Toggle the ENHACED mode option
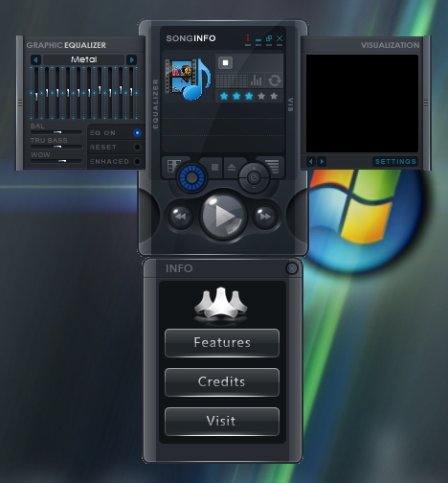The image size is (448, 483). [x=116, y=161]
